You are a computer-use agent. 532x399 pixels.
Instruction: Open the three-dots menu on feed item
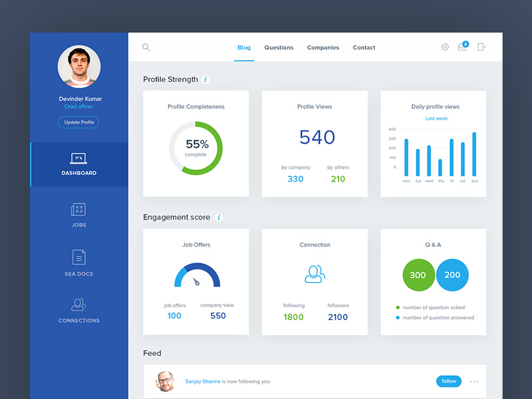point(474,382)
